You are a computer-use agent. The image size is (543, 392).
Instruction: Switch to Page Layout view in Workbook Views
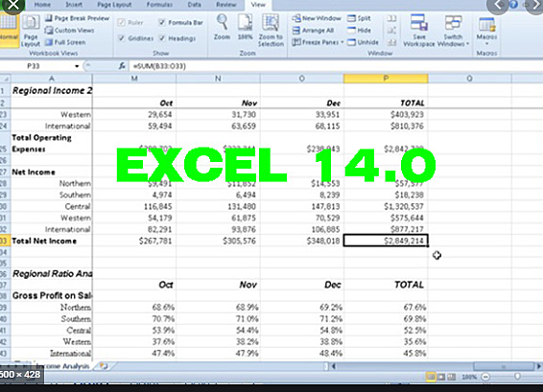[x=31, y=31]
